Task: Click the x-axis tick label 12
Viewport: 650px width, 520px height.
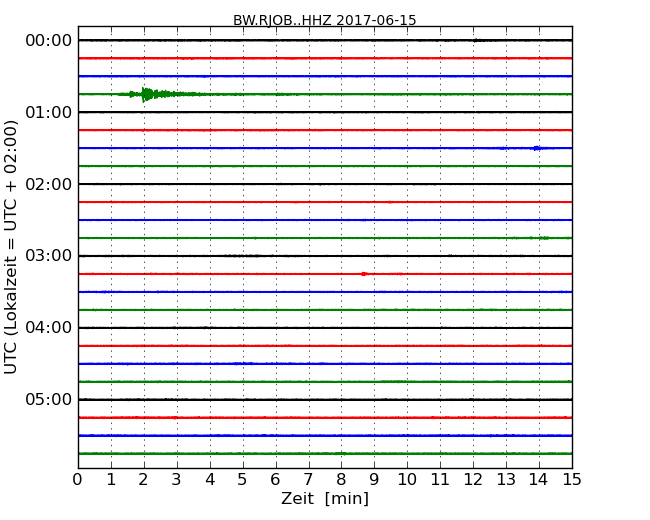Action: coord(473,480)
